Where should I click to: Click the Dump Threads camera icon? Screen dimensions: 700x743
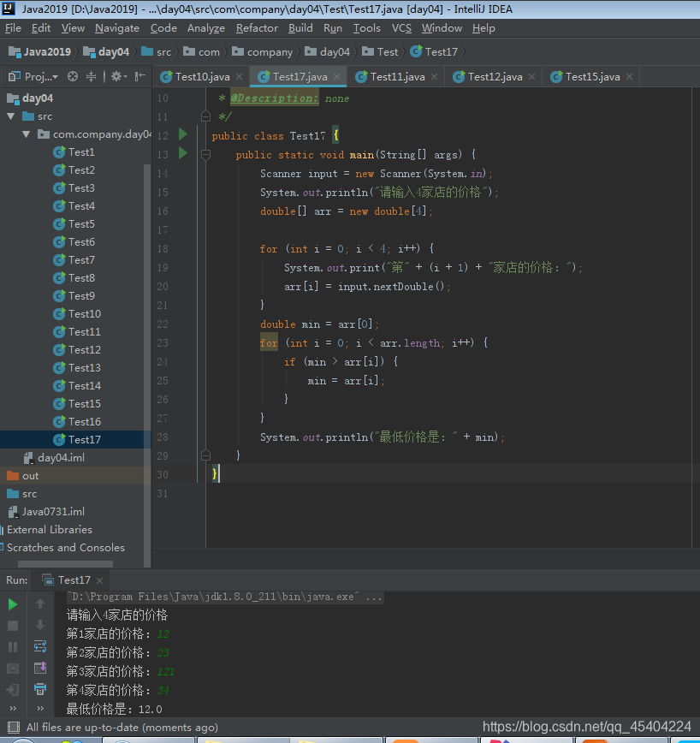pyautogui.click(x=13, y=669)
